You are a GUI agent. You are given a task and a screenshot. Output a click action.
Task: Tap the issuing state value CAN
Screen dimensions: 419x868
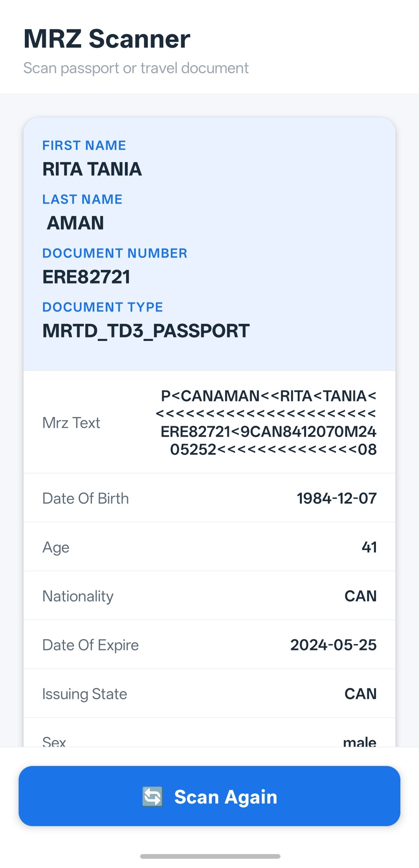360,693
